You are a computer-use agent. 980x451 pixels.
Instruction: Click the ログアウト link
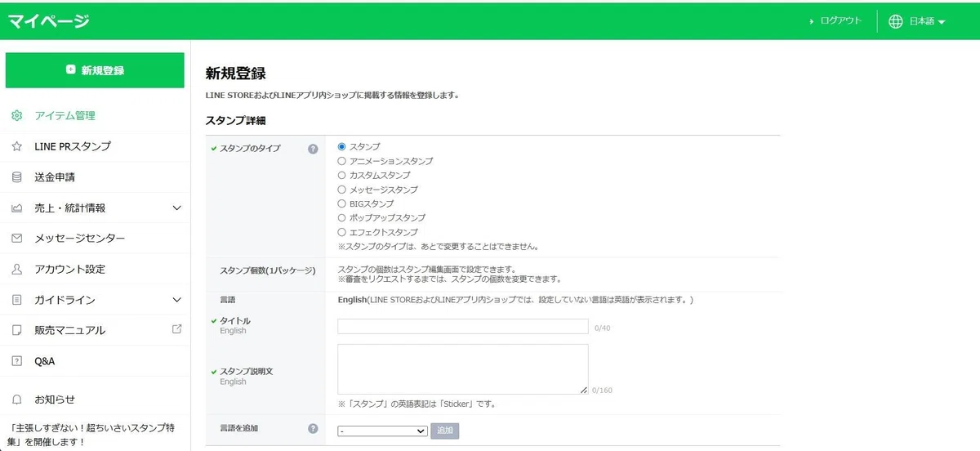pos(841,21)
